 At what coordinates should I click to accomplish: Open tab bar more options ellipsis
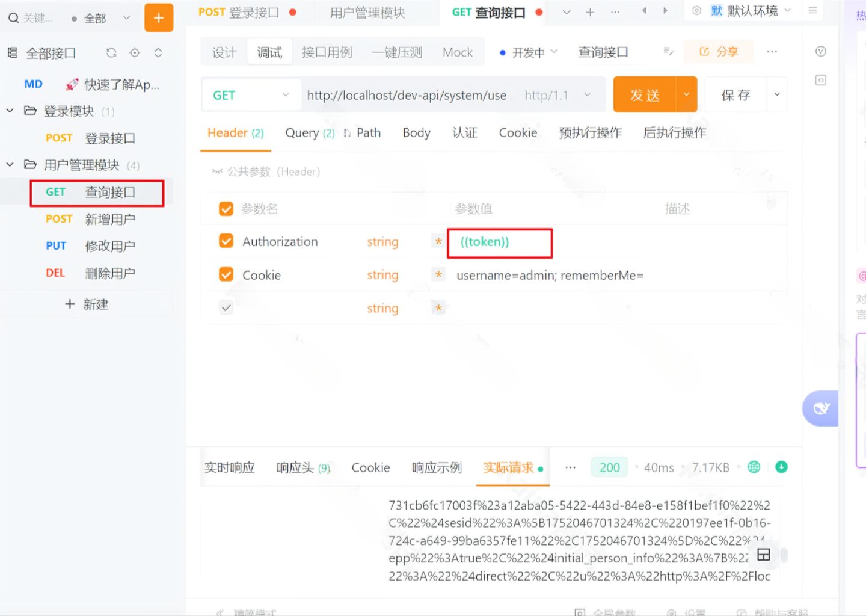coord(615,12)
